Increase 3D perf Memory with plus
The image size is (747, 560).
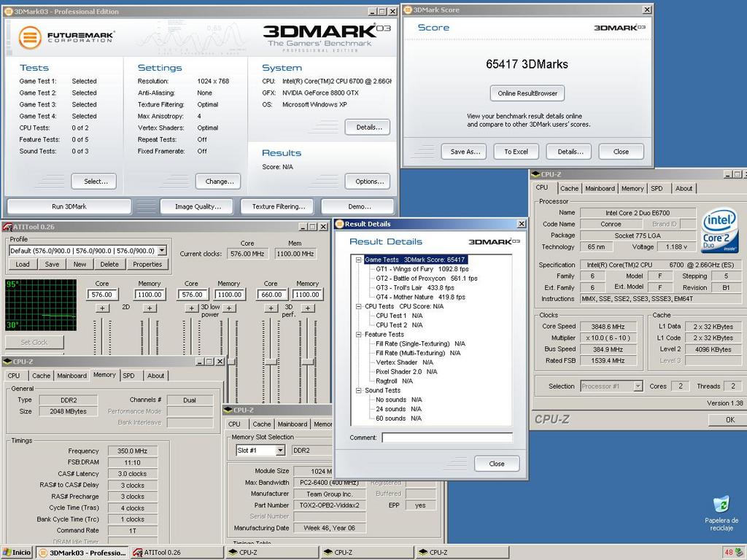coord(308,308)
